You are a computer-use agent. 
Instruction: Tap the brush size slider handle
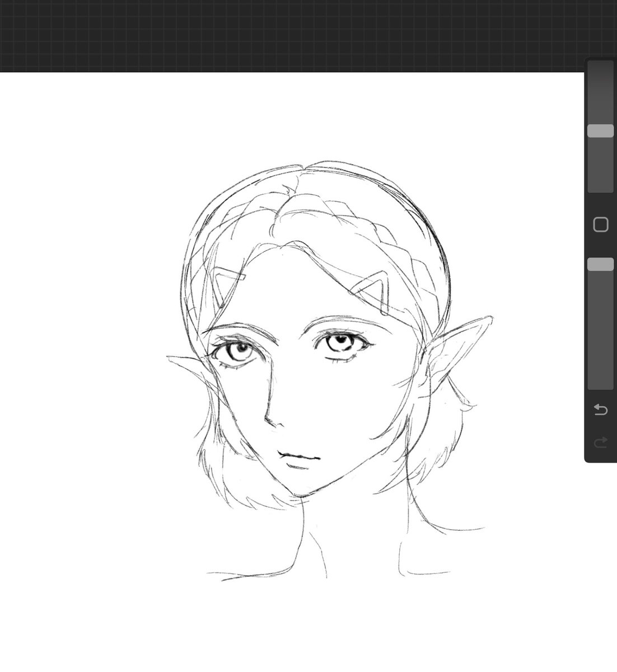[600, 131]
